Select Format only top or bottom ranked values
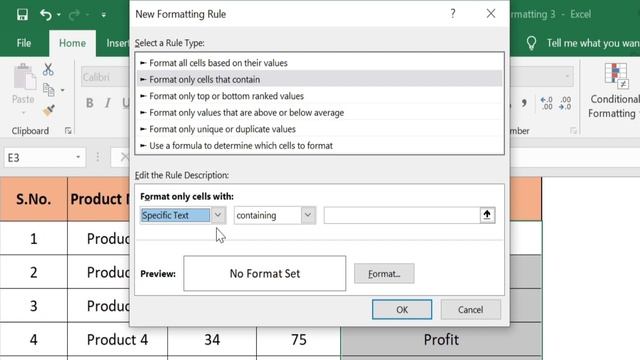The height and width of the screenshot is (360, 640). click(x=319, y=96)
